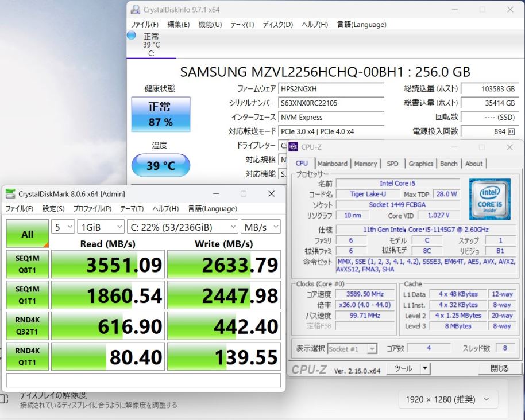Click the 39 °C temperature indicator
This screenshot has height=420, width=525.
[161, 165]
